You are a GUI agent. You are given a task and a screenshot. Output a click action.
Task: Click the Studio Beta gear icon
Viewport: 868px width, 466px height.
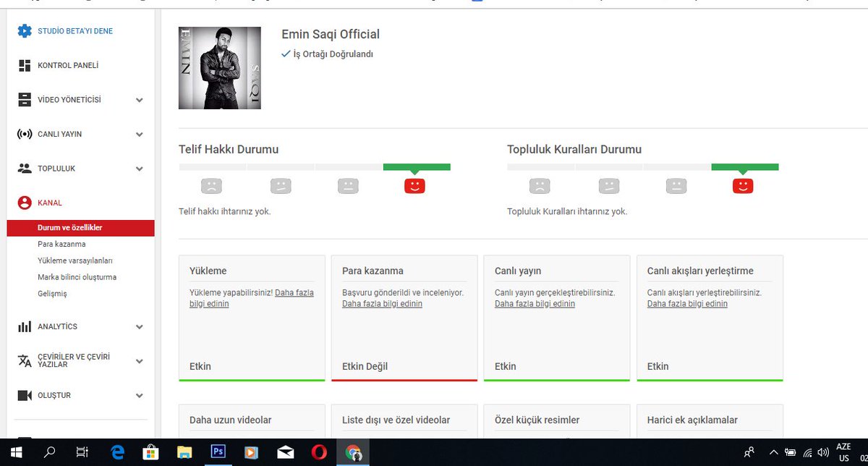click(25, 31)
